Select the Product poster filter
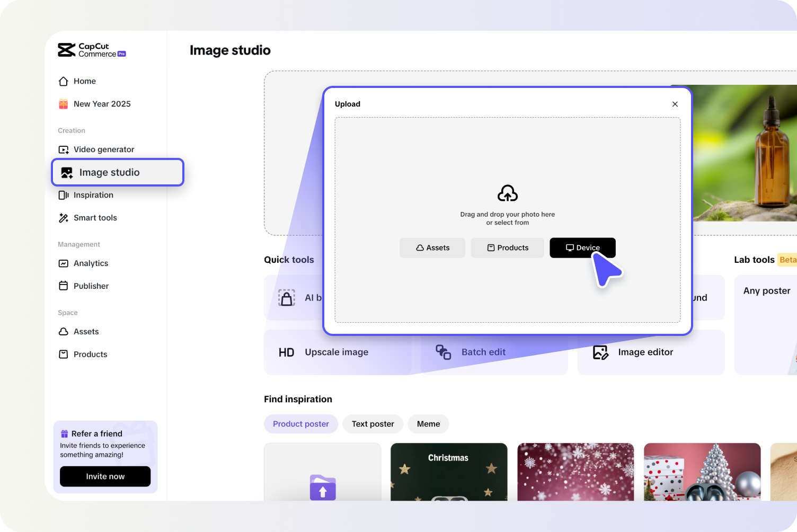This screenshot has width=797, height=532. 301,424
